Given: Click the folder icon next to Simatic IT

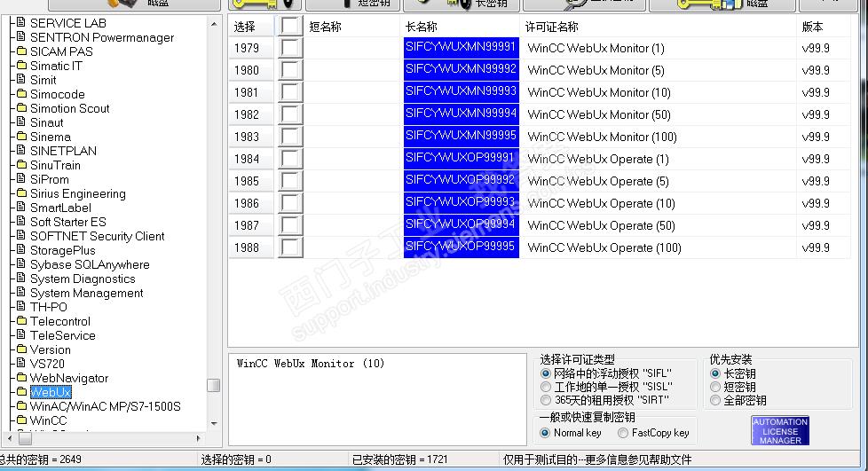Looking at the screenshot, I should point(21,66).
